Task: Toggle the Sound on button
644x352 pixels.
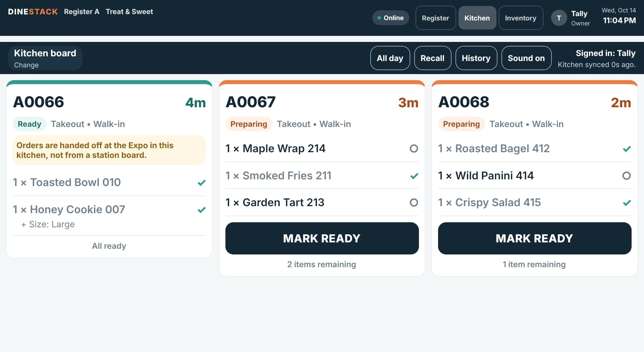Action: pyautogui.click(x=526, y=58)
